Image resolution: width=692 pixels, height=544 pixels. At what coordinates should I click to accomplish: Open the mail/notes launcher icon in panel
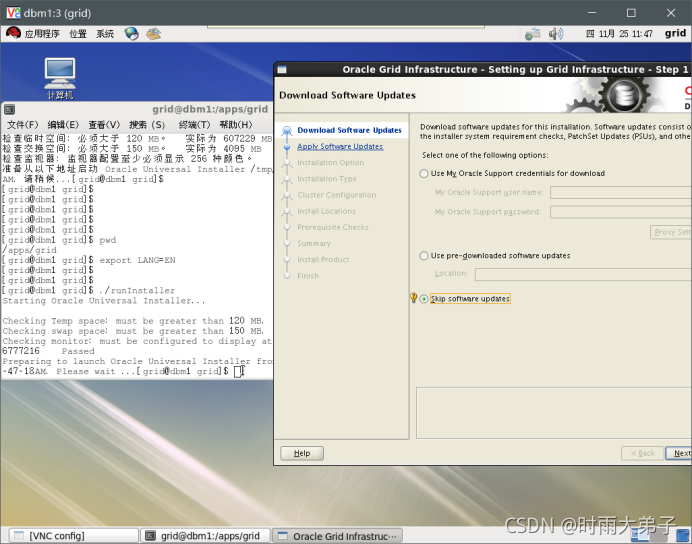153,34
